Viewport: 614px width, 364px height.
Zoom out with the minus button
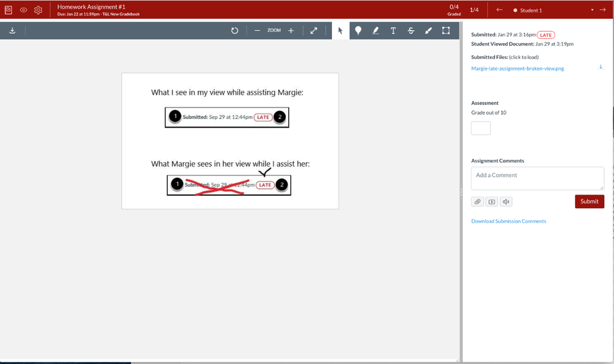(257, 31)
